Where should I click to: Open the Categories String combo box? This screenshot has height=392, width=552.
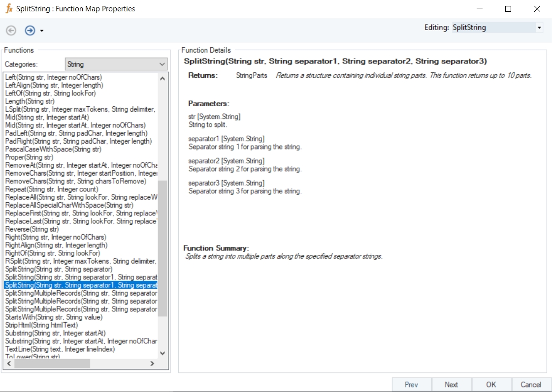(x=116, y=64)
